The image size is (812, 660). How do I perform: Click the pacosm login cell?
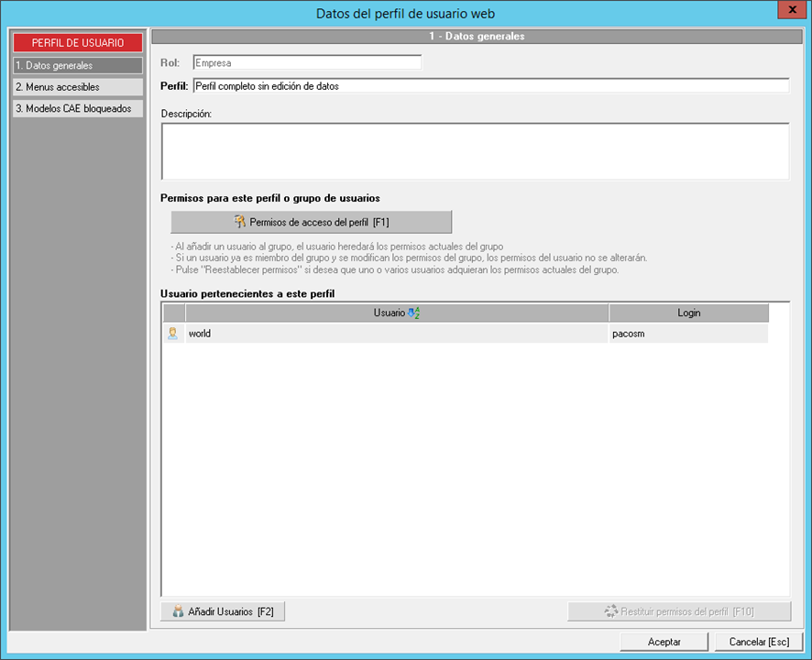[688, 334]
